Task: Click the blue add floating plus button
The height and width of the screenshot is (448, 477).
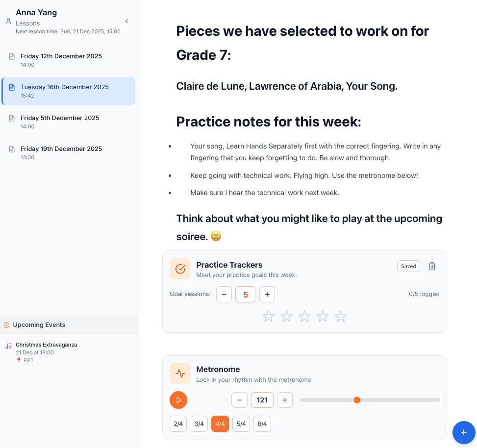Action: pyautogui.click(x=464, y=432)
